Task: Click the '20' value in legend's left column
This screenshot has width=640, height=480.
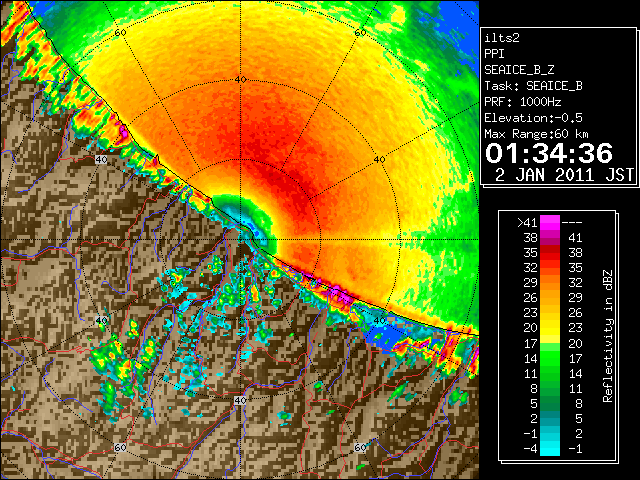Action: coord(530,328)
